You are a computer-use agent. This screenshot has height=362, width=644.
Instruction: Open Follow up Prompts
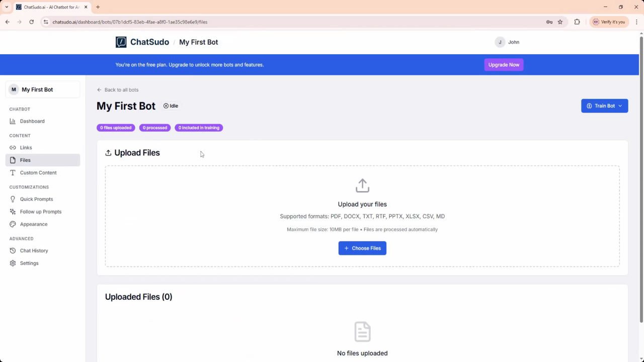pos(43,212)
